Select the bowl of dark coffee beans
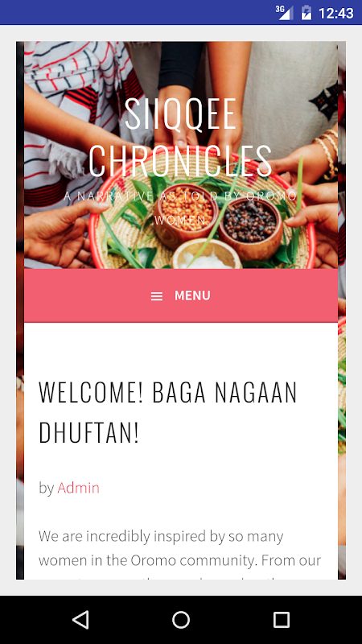 pyautogui.click(x=250, y=225)
